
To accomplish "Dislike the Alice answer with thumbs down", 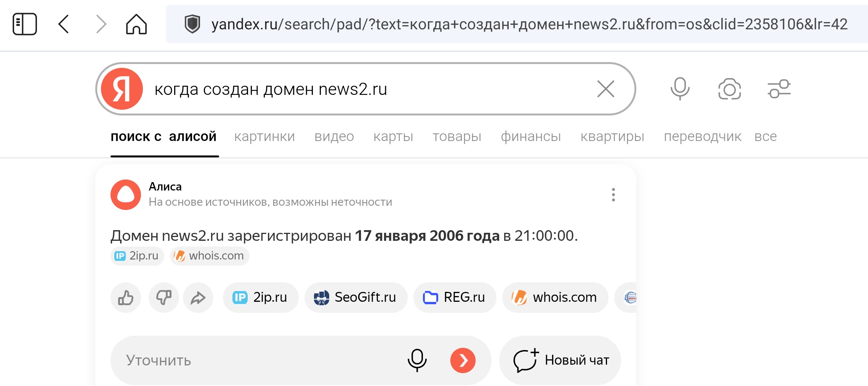I will [164, 298].
